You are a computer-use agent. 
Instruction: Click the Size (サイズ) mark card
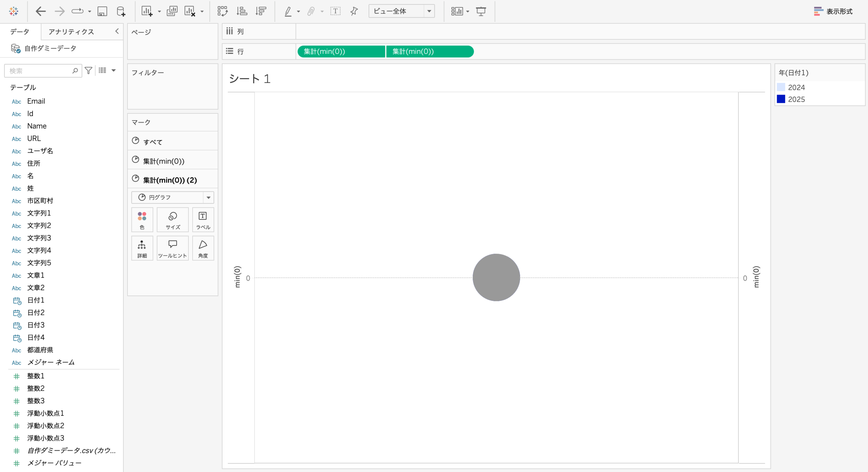(173, 220)
